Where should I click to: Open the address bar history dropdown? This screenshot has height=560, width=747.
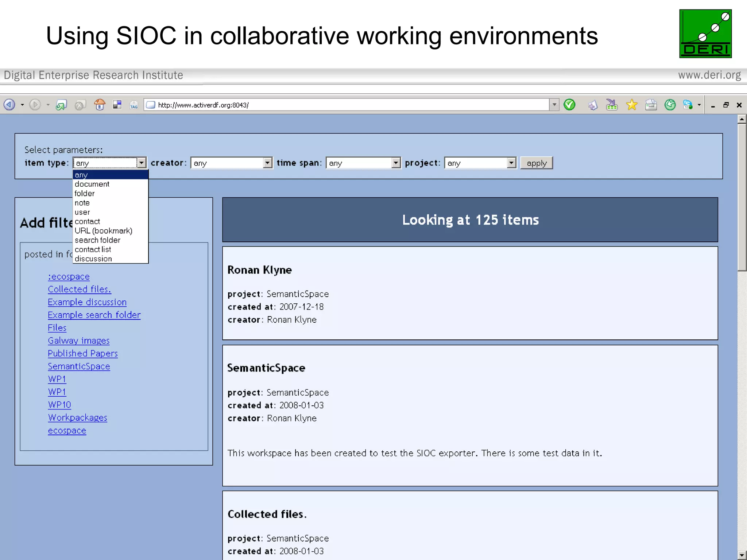(554, 105)
